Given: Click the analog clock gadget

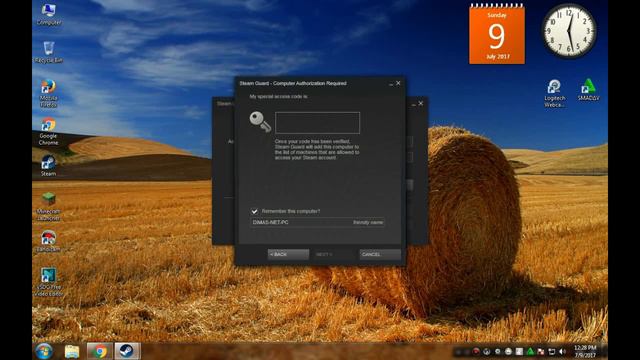Looking at the screenshot, I should point(569,31).
